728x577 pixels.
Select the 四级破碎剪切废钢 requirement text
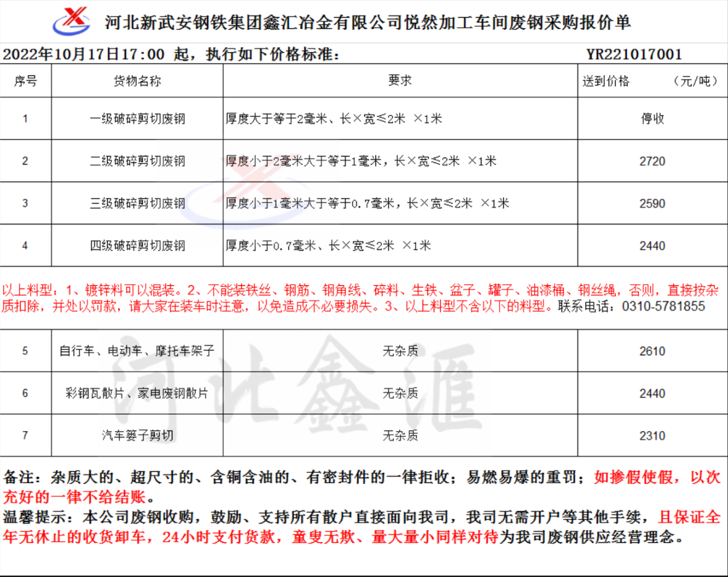pos(328,246)
